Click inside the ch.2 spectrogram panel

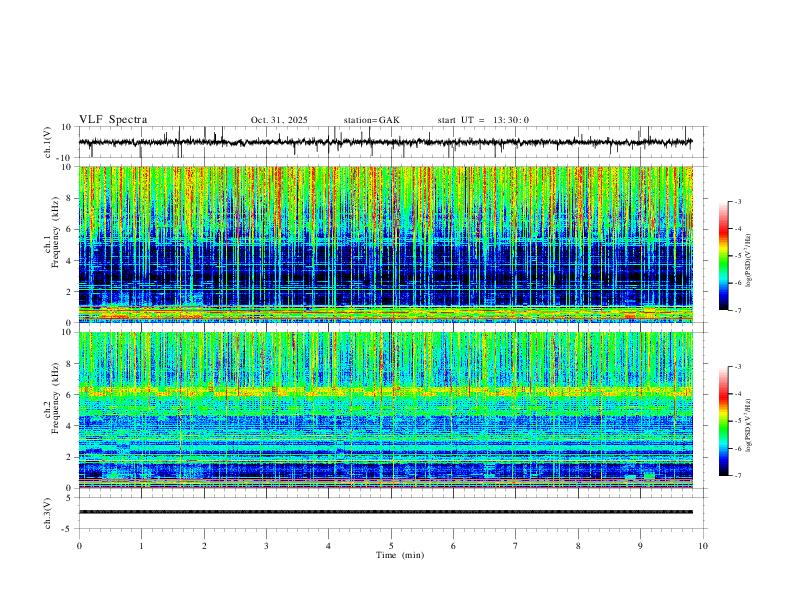(385, 410)
